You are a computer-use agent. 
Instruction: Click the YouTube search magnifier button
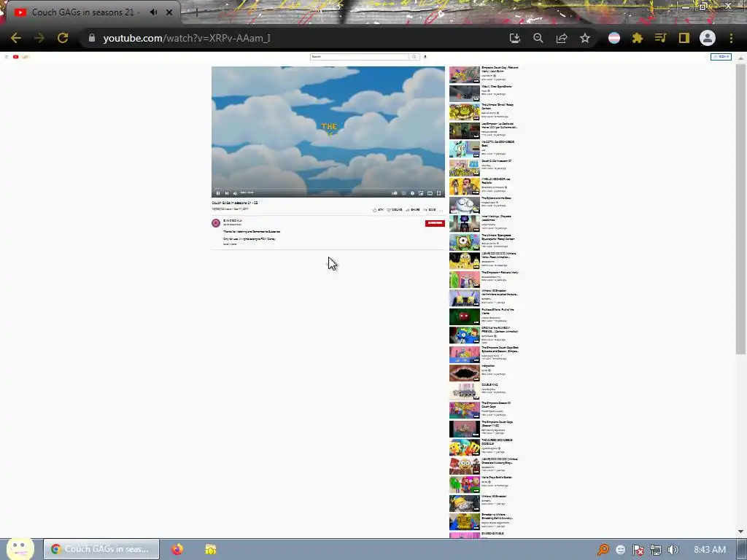coord(414,57)
